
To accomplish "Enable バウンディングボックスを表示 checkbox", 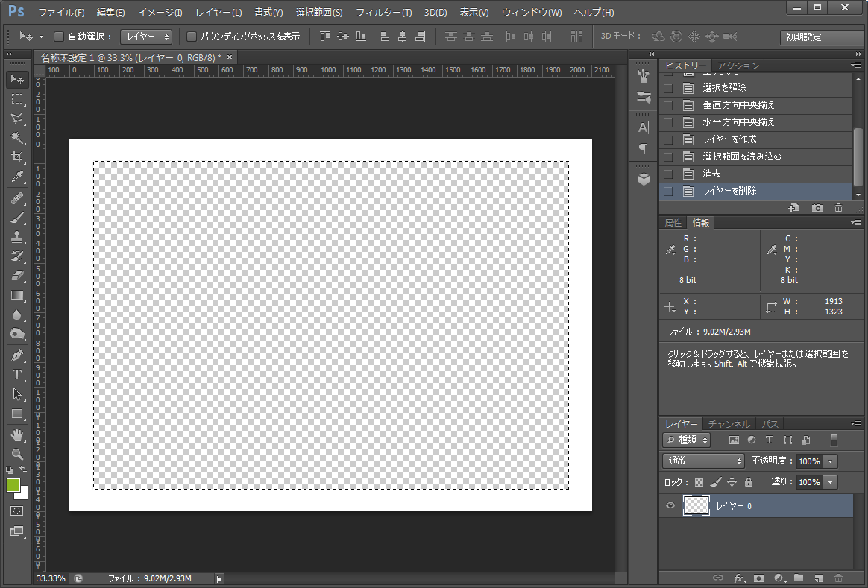I will point(192,37).
